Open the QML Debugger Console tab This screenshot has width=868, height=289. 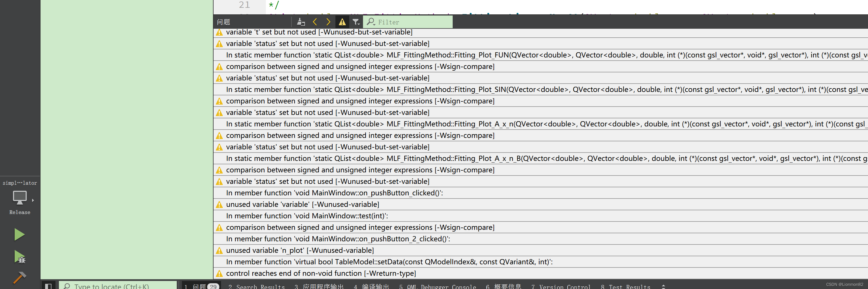tap(437, 287)
